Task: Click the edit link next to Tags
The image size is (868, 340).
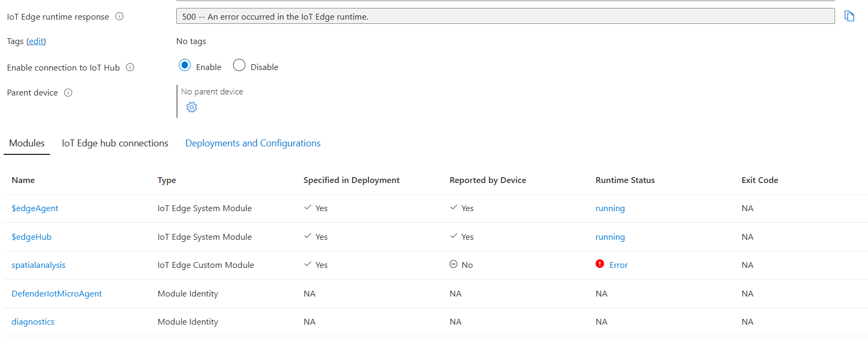Action: tap(36, 41)
